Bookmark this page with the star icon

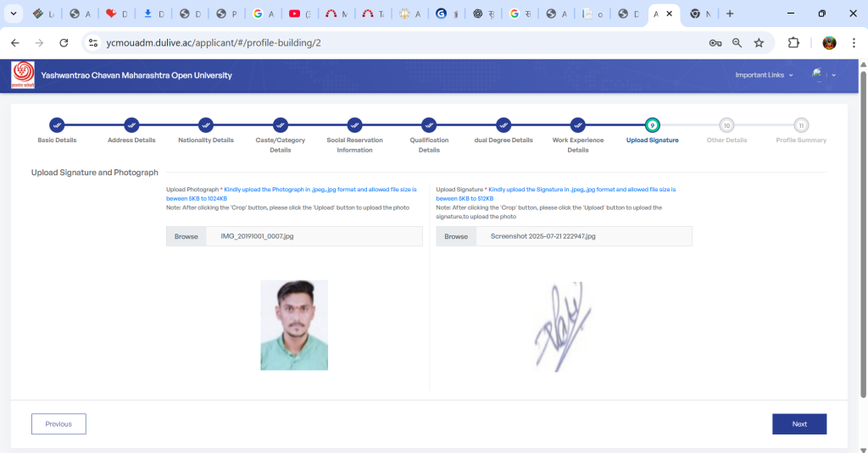coord(759,42)
